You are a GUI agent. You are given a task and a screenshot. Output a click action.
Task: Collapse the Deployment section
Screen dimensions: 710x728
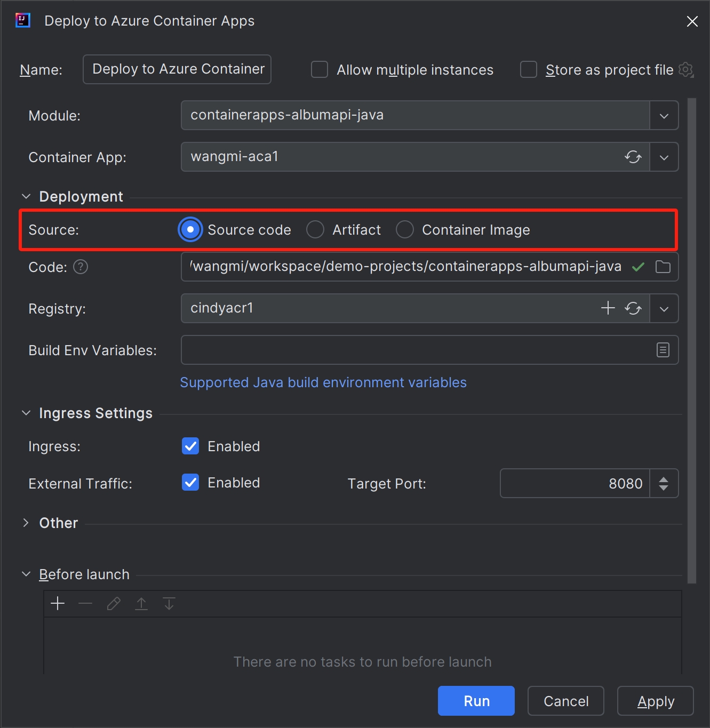(26, 197)
